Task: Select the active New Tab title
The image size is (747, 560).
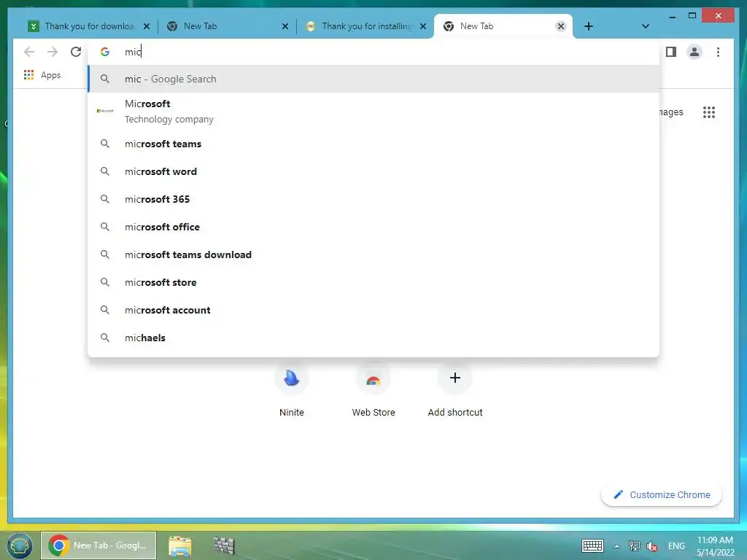Action: coord(476,26)
